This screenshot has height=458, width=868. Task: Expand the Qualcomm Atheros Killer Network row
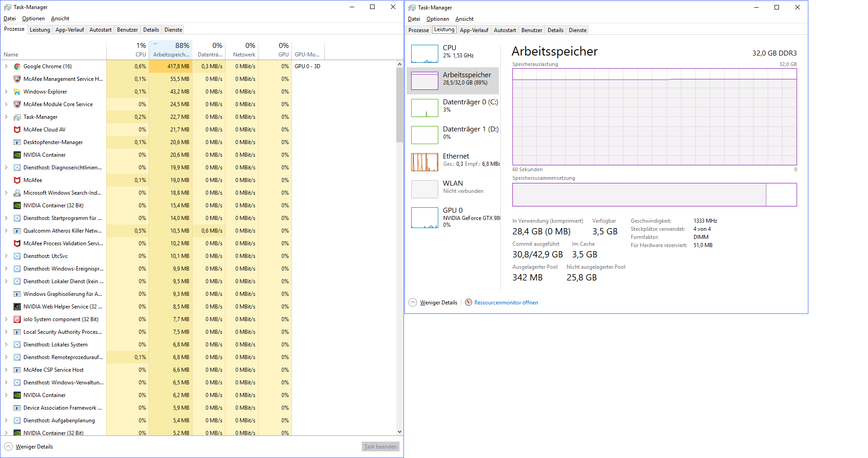point(6,231)
